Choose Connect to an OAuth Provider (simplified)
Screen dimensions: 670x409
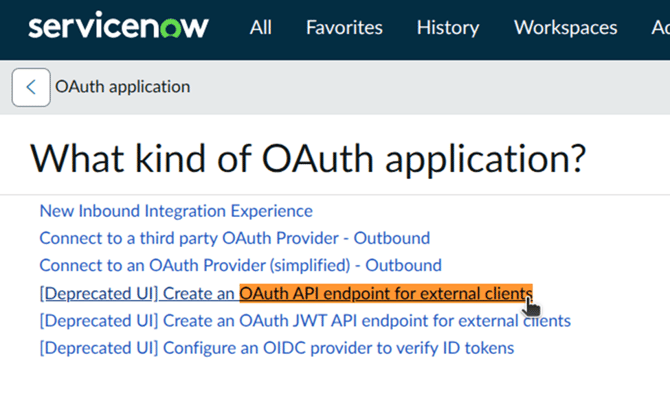240,266
